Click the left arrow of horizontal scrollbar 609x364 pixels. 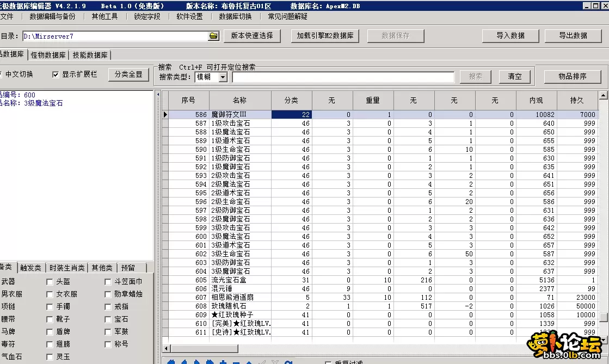167,348
